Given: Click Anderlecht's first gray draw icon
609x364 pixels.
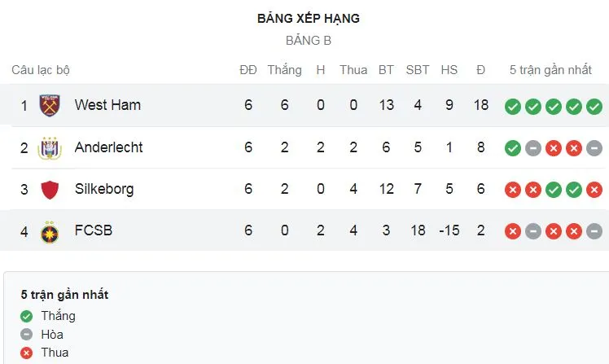Looking at the screenshot, I should tap(532, 148).
